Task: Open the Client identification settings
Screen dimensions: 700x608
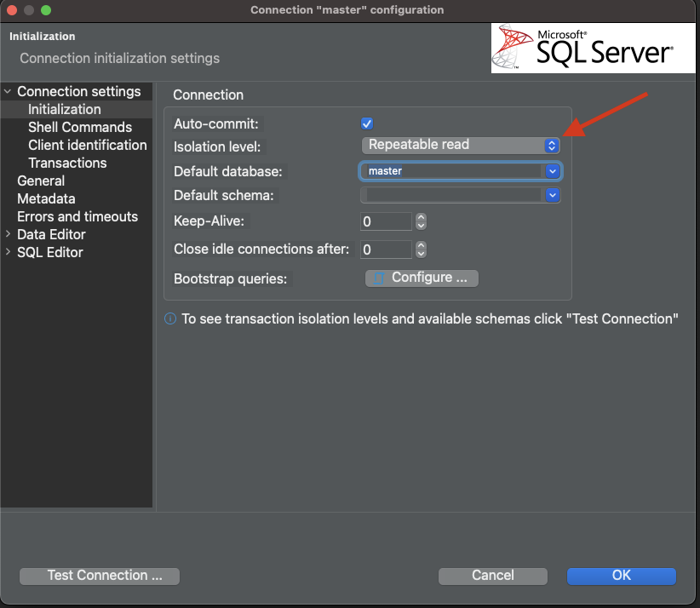Action: point(88,145)
